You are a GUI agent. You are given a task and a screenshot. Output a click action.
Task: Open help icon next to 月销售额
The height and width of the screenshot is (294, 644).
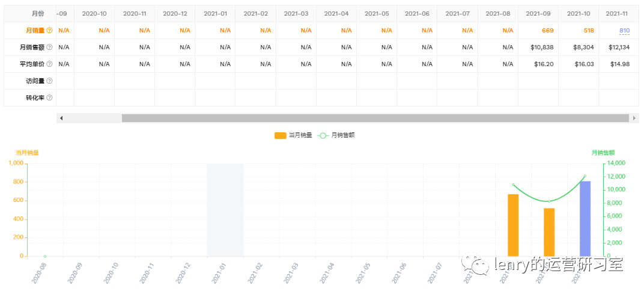[x=50, y=47]
